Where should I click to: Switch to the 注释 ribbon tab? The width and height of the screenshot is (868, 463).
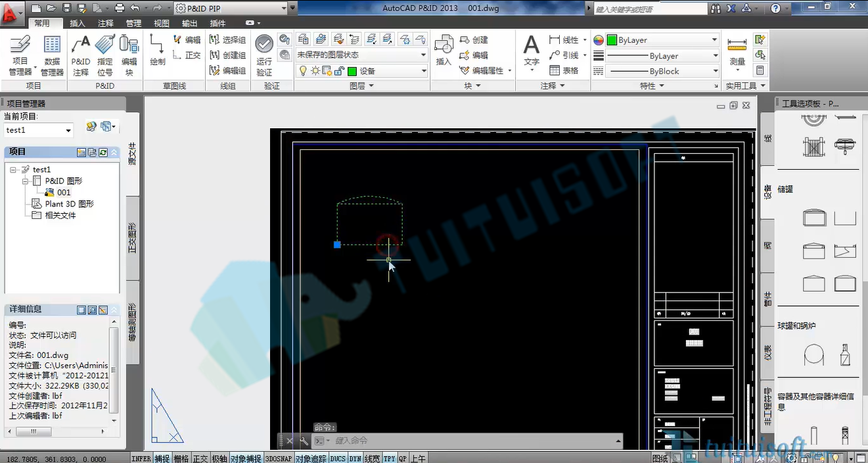[106, 23]
